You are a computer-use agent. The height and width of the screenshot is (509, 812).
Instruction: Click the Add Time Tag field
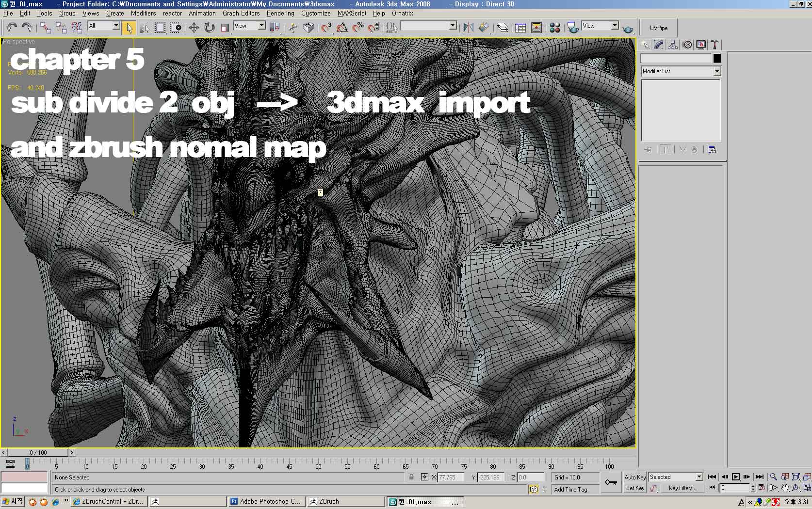click(575, 490)
